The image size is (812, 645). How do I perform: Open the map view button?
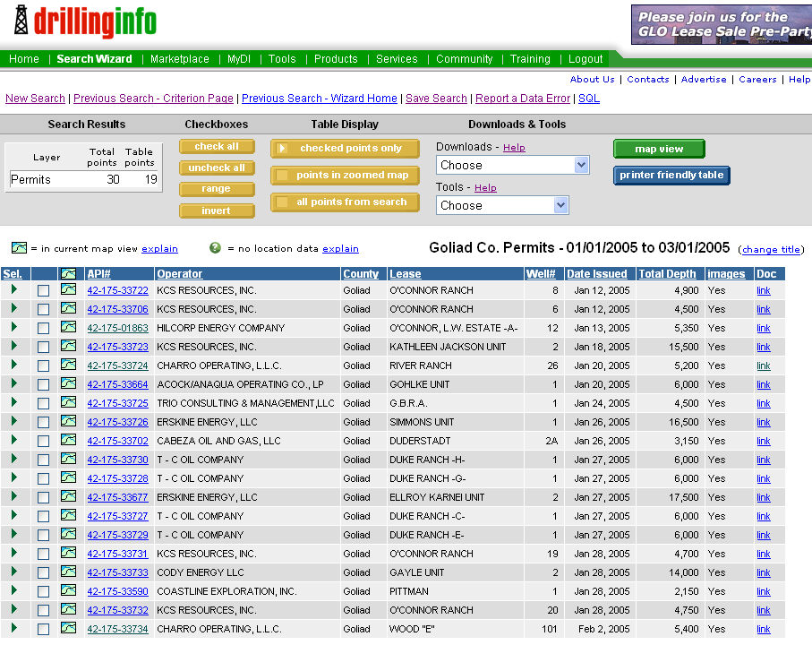coord(659,150)
